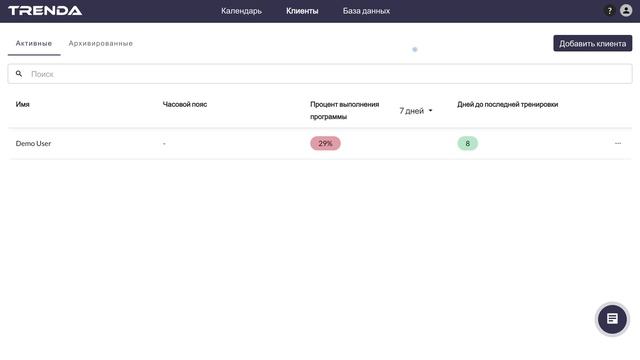Click the 29% completion badge

pos(325,143)
